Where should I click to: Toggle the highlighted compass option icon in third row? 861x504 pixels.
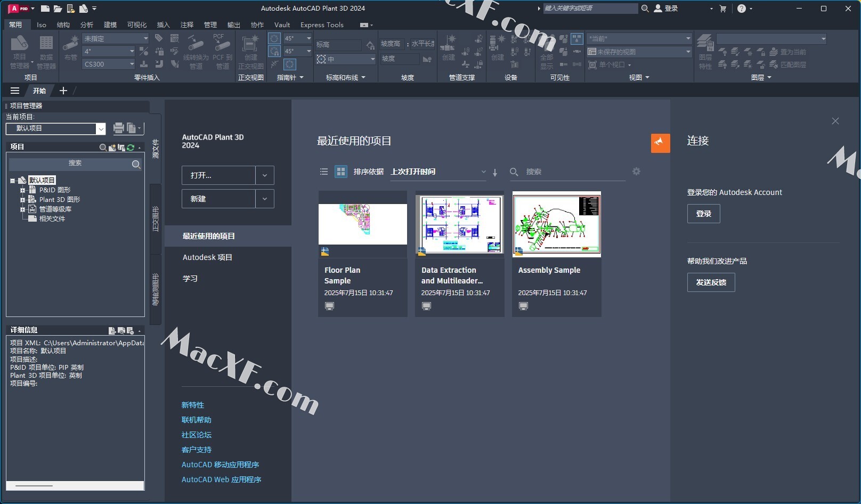pyautogui.click(x=289, y=64)
